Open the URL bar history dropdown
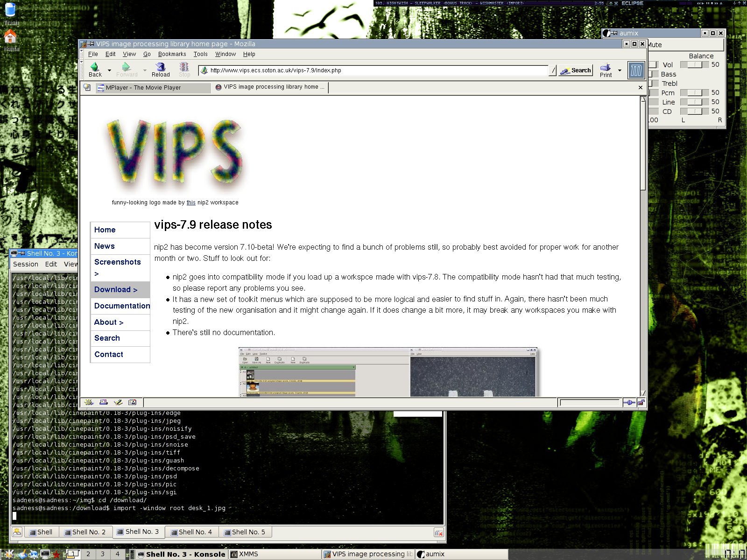 click(x=553, y=70)
